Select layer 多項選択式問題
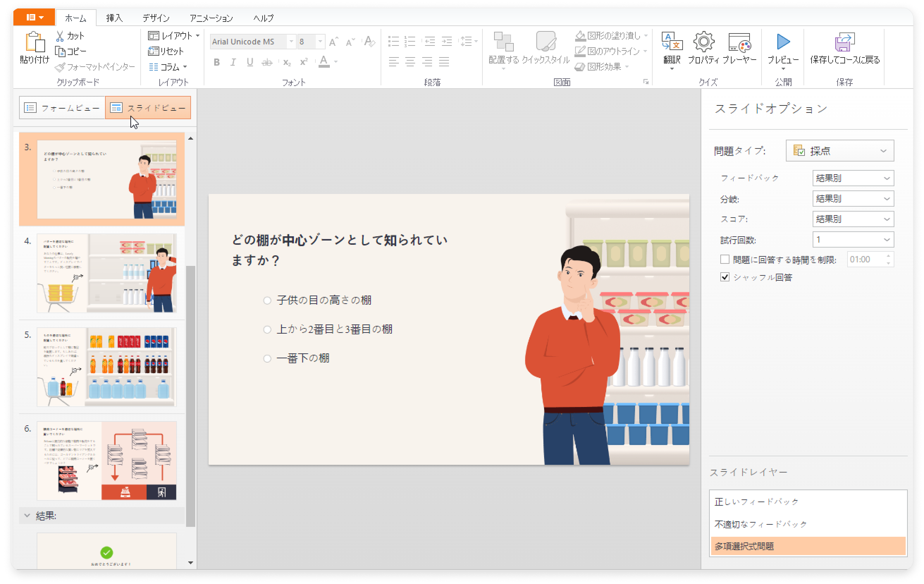 tap(808, 546)
